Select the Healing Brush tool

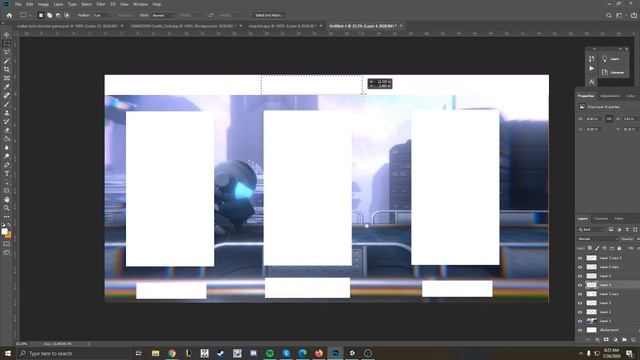coord(7,96)
